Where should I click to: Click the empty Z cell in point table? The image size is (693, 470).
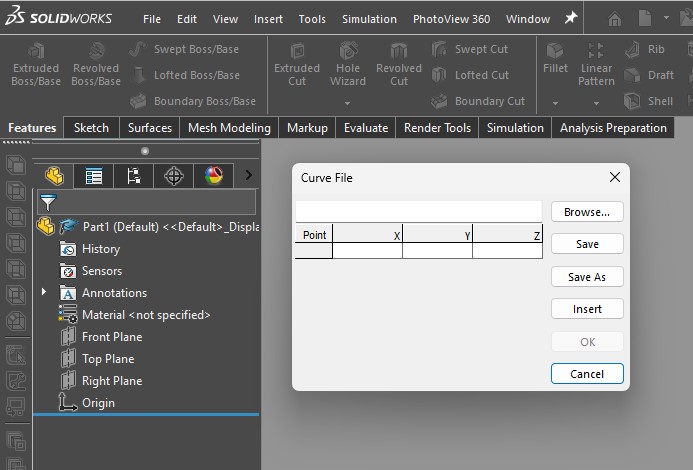tap(507, 251)
